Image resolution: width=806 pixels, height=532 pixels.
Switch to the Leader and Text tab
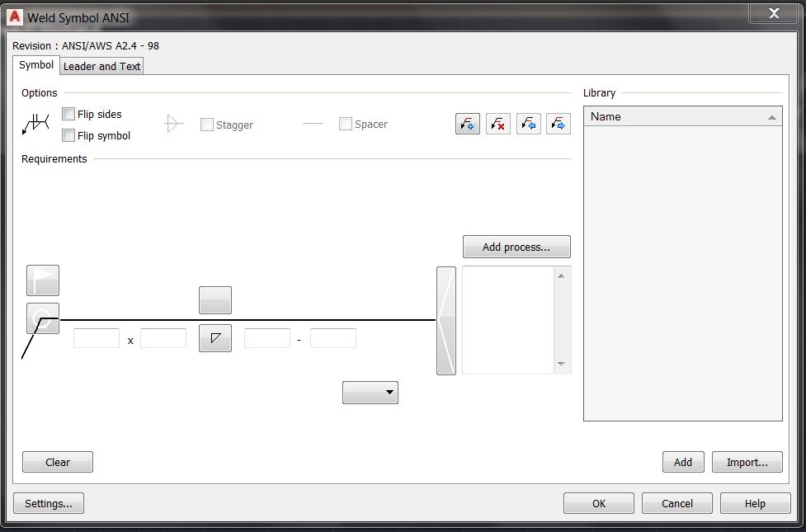(x=101, y=66)
